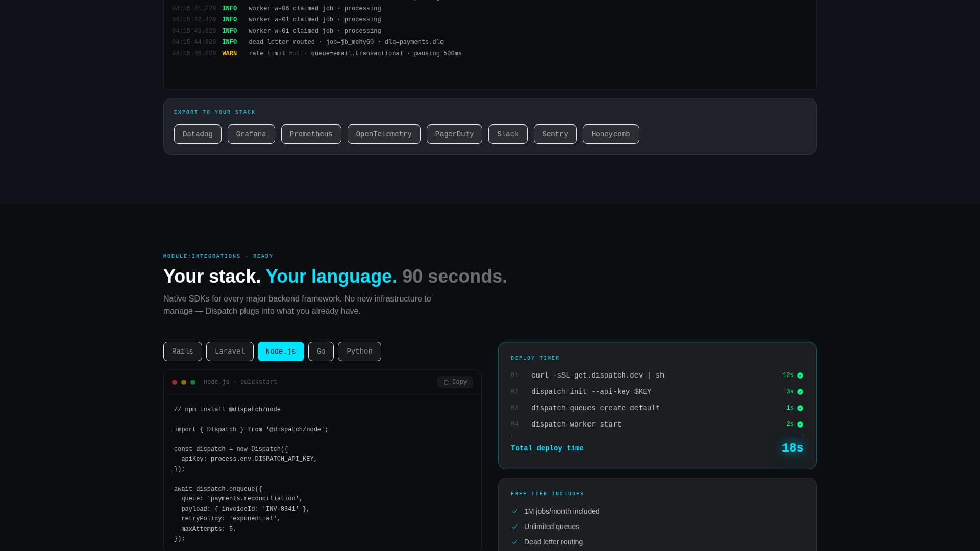The width and height of the screenshot is (980, 551).
Task: Click the red window dot in code panel
Action: coord(175,382)
